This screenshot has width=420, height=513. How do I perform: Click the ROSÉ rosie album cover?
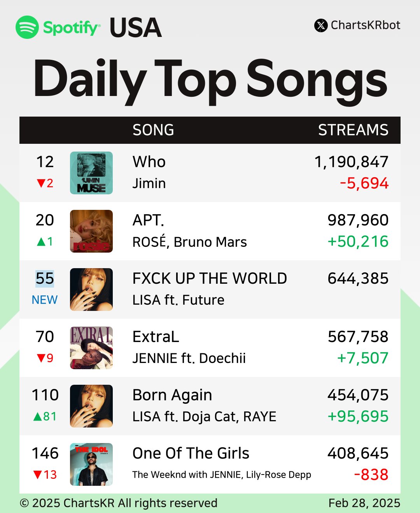click(x=91, y=231)
